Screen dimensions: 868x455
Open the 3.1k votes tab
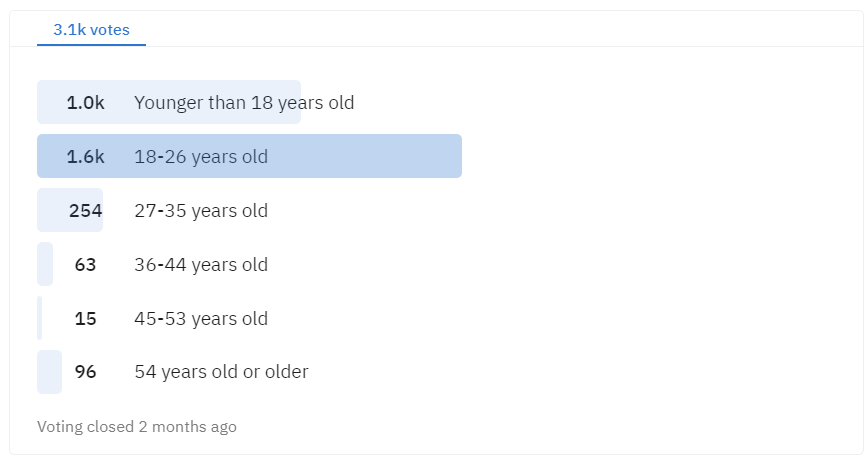[91, 30]
